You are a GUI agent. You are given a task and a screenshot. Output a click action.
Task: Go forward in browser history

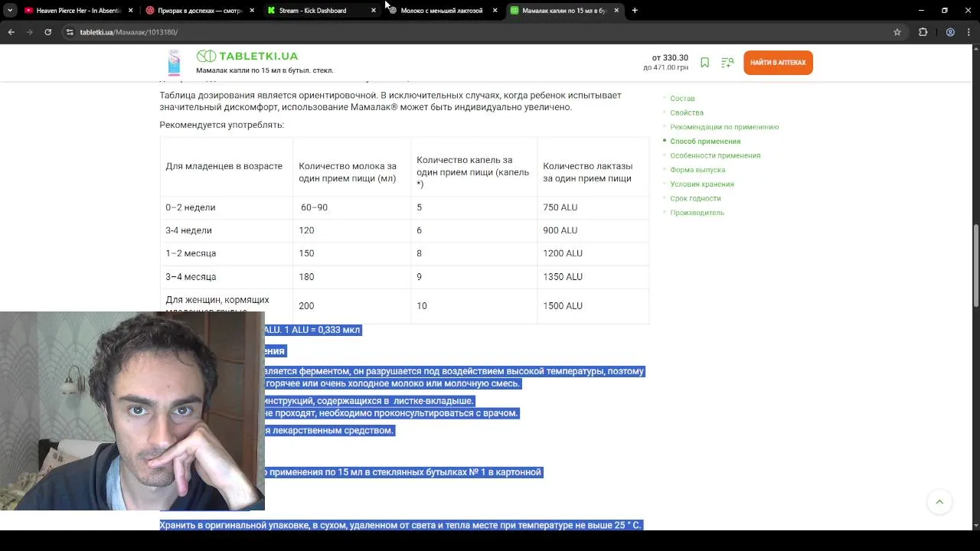(30, 32)
